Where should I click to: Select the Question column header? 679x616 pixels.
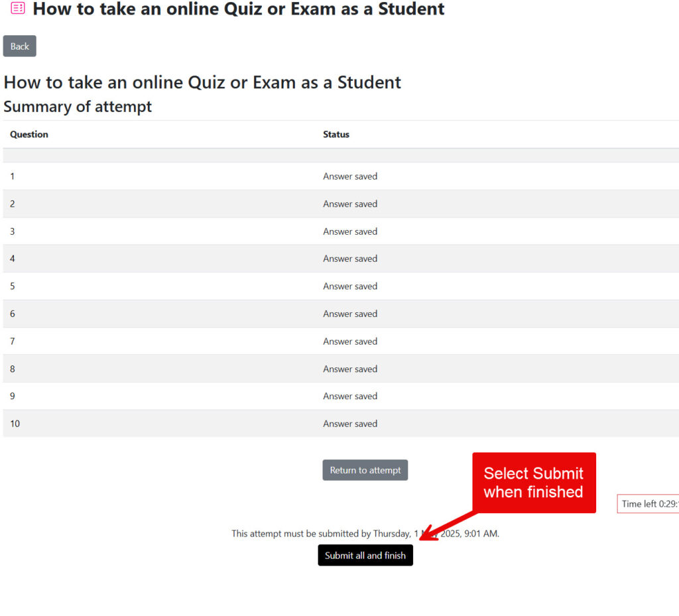pos(29,134)
